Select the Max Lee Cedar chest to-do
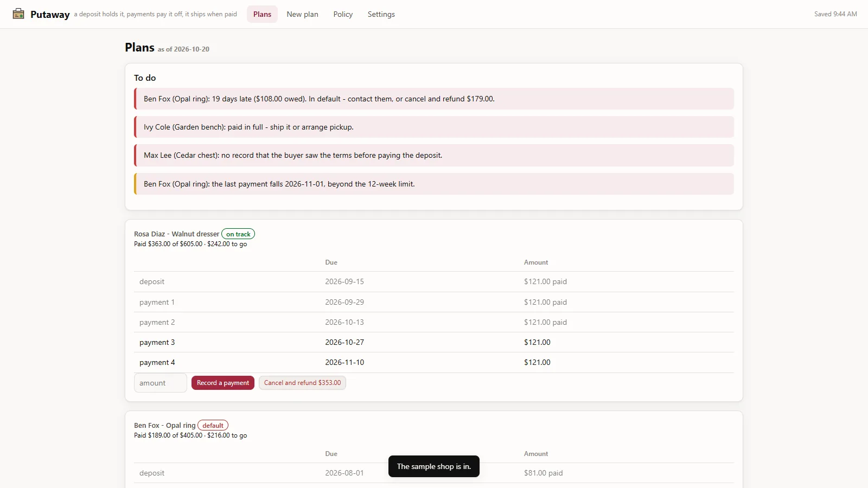Image resolution: width=868 pixels, height=488 pixels. (x=434, y=155)
